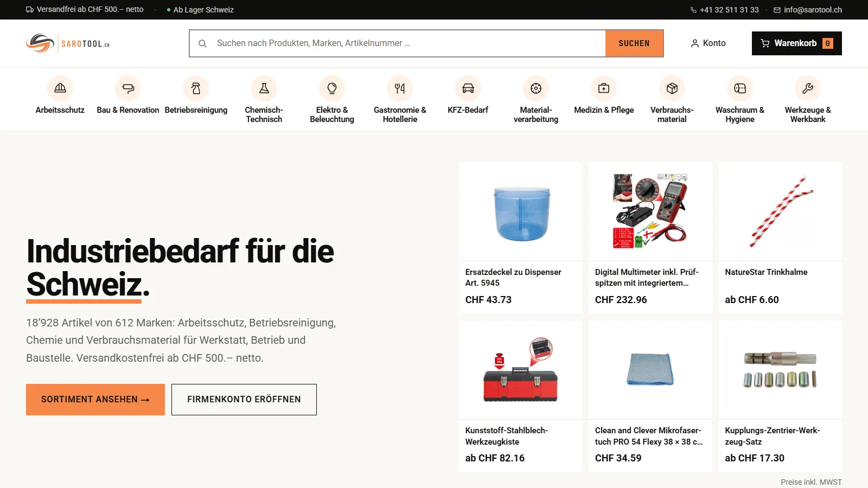Open the NatureStar Trinkhalme product image

pyautogui.click(x=780, y=211)
